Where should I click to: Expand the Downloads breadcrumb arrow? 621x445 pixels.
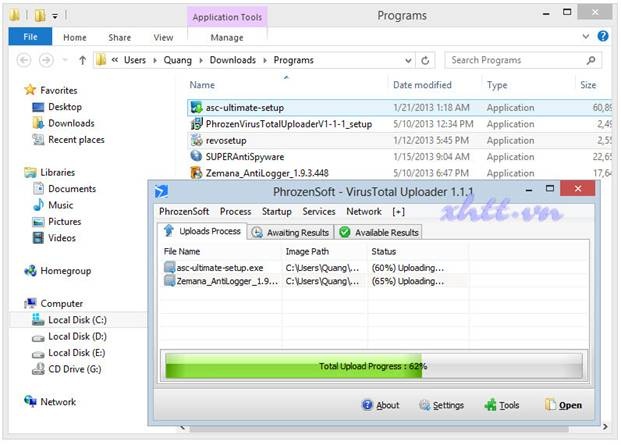265,60
